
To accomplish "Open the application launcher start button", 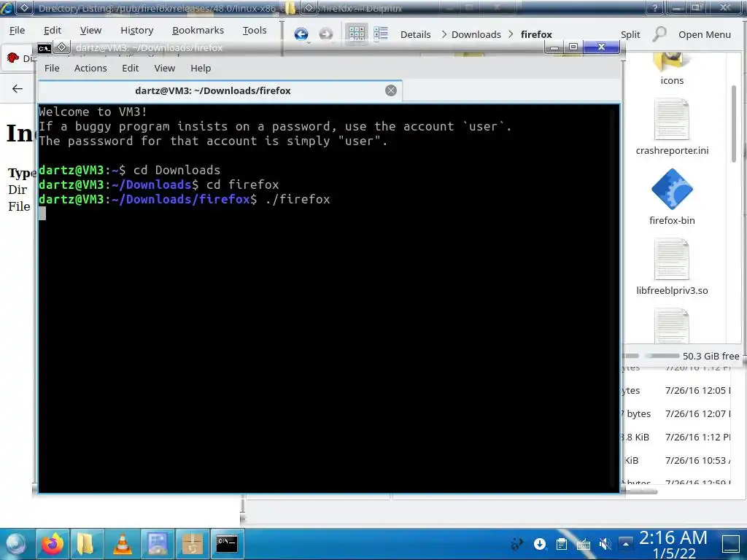I will click(16, 544).
